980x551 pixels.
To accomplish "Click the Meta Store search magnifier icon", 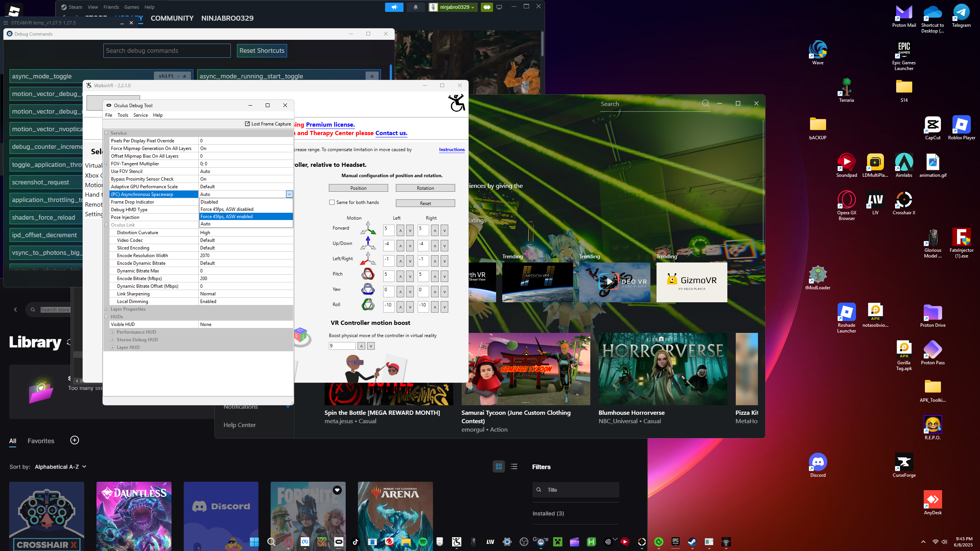I will pyautogui.click(x=706, y=104).
